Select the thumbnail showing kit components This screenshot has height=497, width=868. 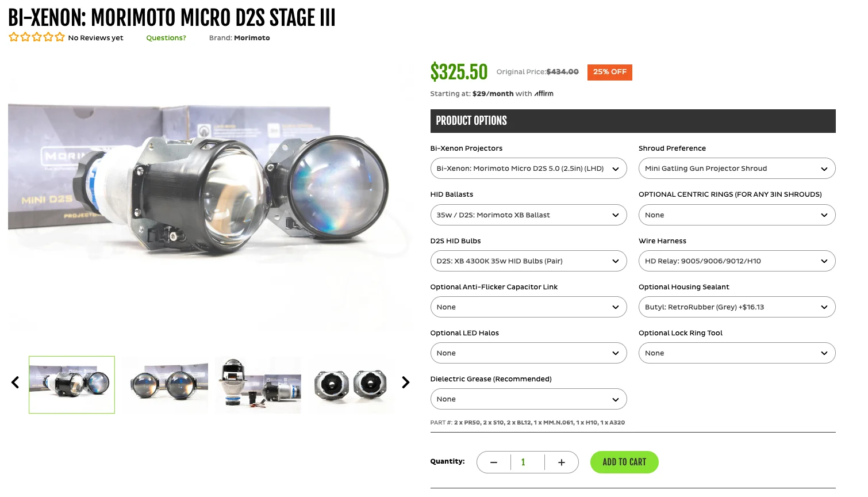click(x=258, y=385)
